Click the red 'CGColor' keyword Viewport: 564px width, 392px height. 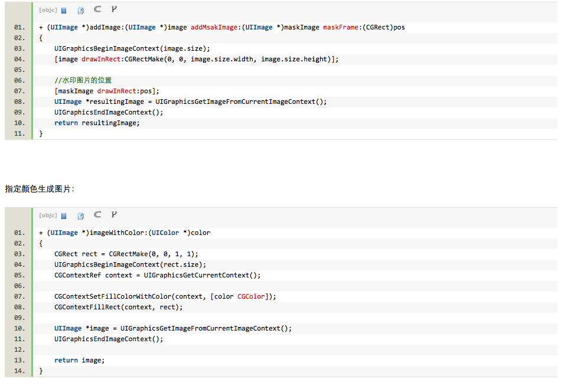pos(251,297)
